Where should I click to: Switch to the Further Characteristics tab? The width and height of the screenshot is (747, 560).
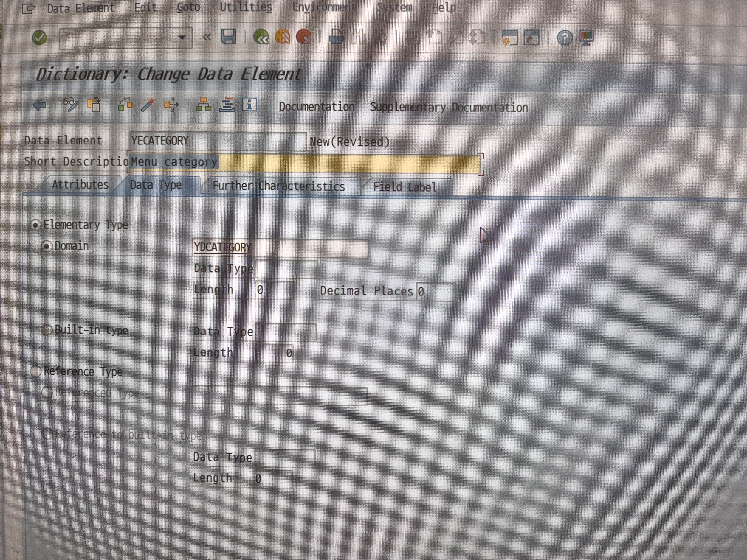[279, 186]
